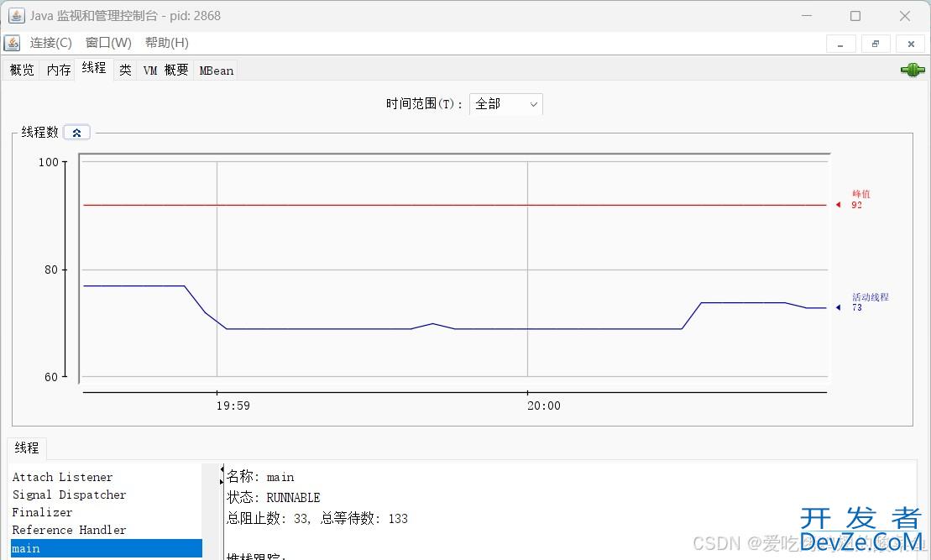Go to the VM 概要 tab
This screenshot has width=931, height=560.
pos(165,71)
